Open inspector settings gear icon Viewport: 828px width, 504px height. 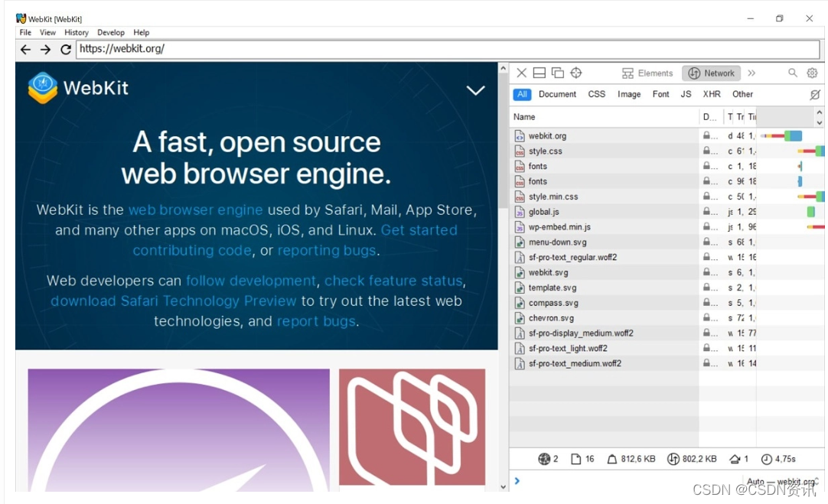[x=812, y=73]
